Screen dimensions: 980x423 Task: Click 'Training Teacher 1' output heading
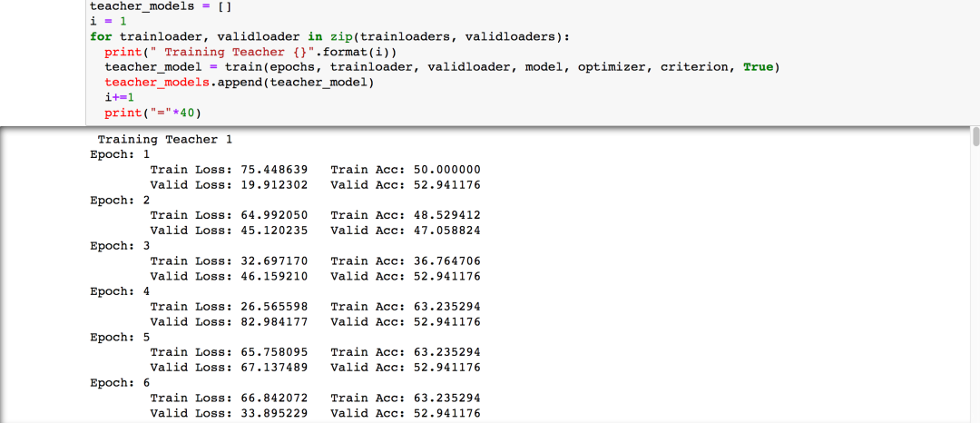[x=165, y=139]
